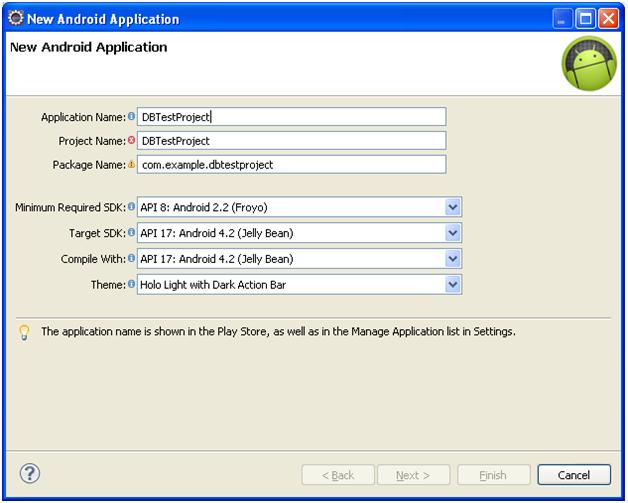Maximize the New Android Application window

(x=585, y=18)
